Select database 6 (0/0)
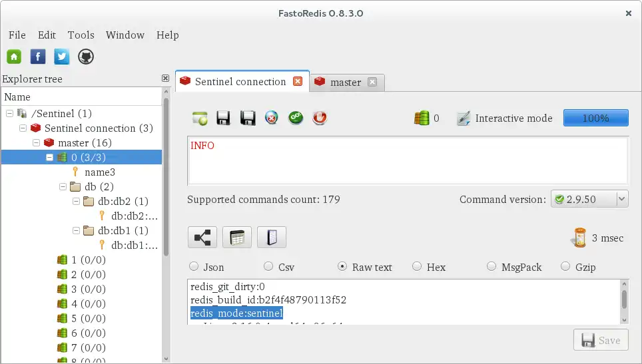 [x=88, y=333]
